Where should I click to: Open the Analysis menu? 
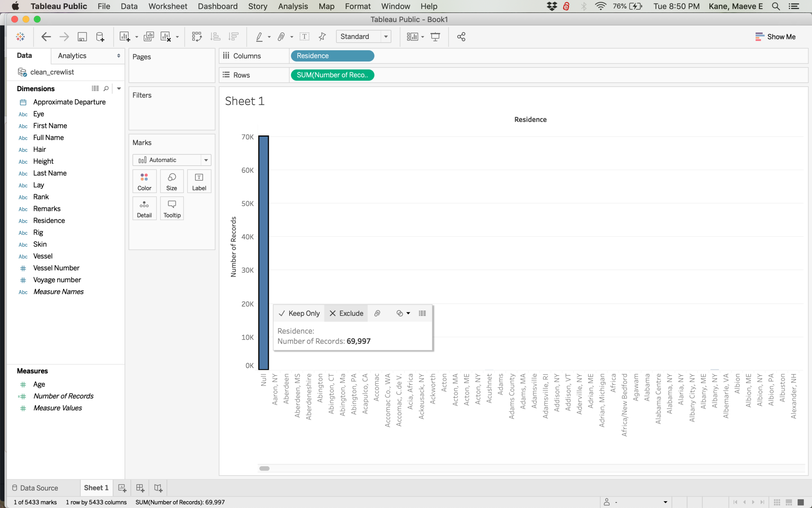pyautogui.click(x=292, y=6)
